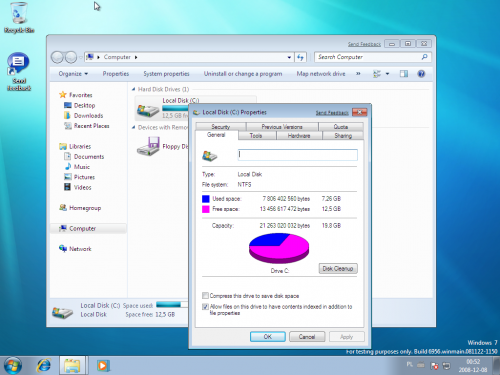Click Map network drive in toolbar
The image size is (500, 375).
321,74
